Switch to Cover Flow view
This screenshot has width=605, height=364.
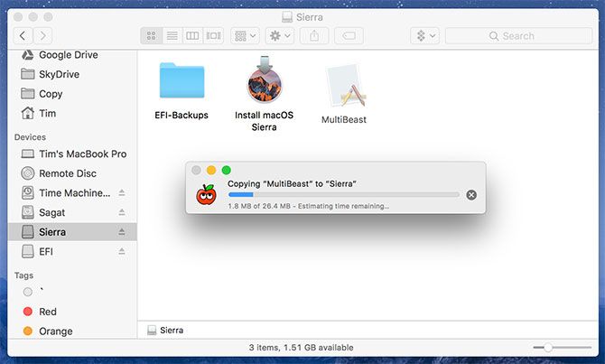(213, 36)
